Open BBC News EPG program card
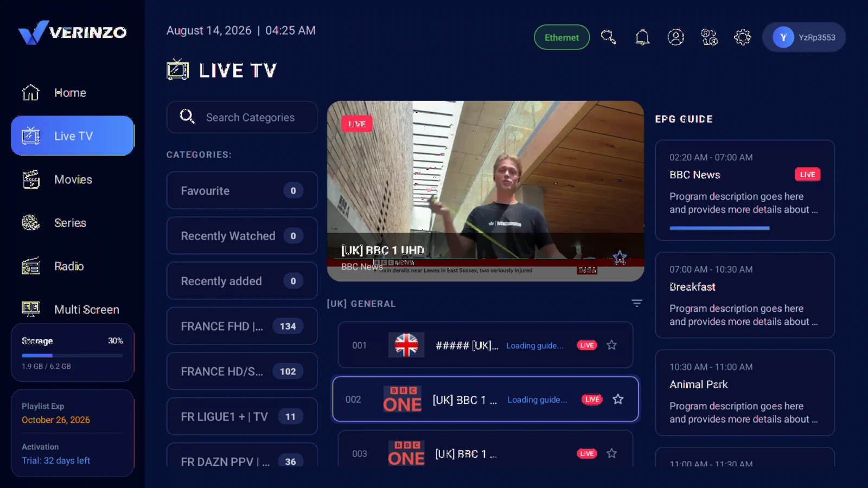868x488 pixels. pyautogui.click(x=745, y=190)
